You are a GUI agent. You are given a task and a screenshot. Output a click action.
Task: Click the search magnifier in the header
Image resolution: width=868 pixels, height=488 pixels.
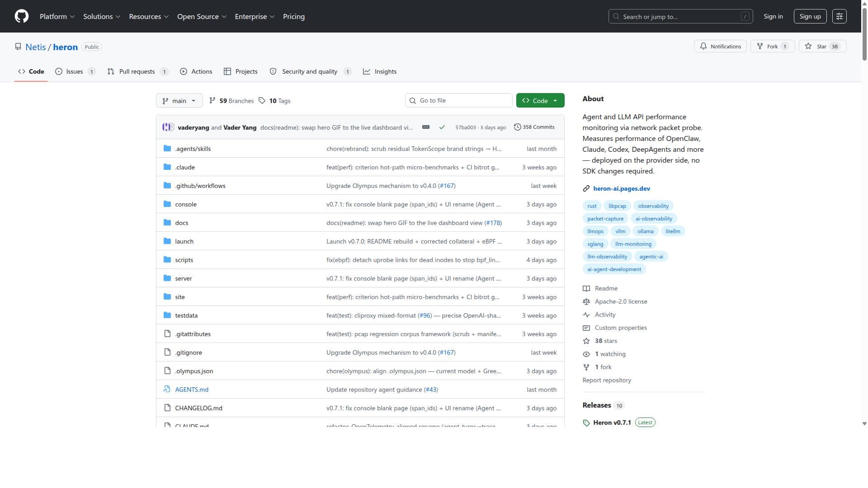tap(616, 17)
